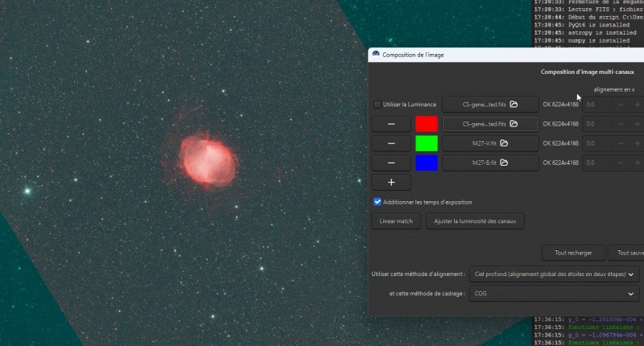Remove the red channel layer
This screenshot has height=346, width=644.
click(x=391, y=124)
